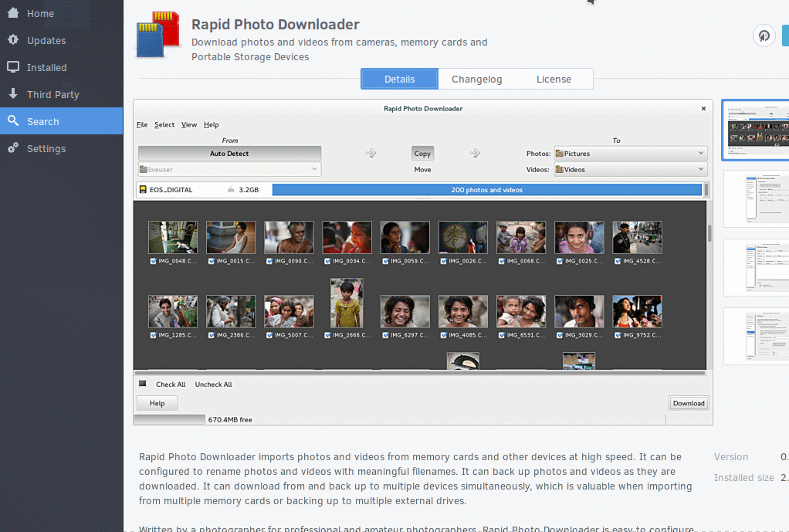Click the thumbnail grid vertical scrollbar
The image size is (789, 532).
(x=709, y=233)
